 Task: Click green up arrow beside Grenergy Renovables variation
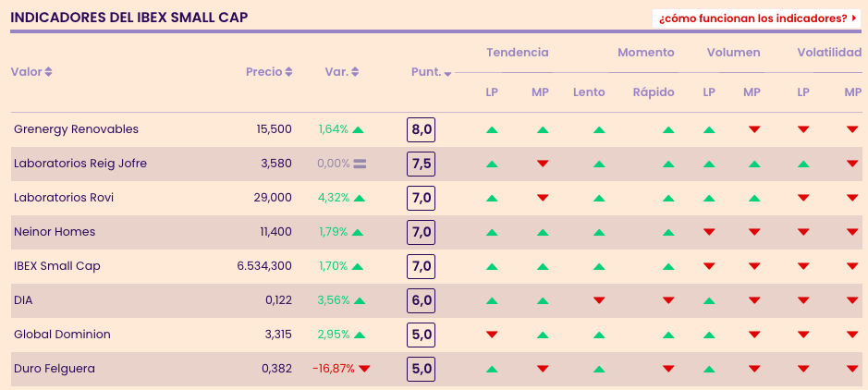click(x=359, y=129)
